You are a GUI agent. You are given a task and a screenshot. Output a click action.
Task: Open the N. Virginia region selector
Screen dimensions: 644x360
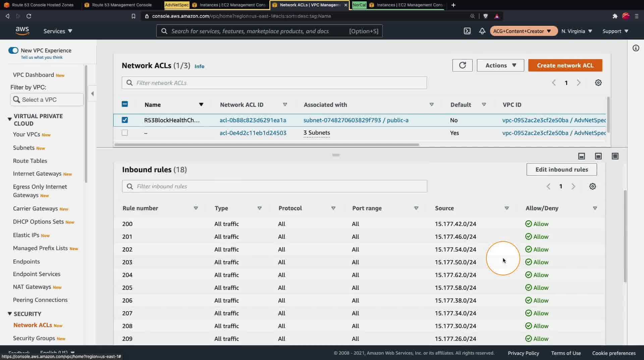[577, 31]
